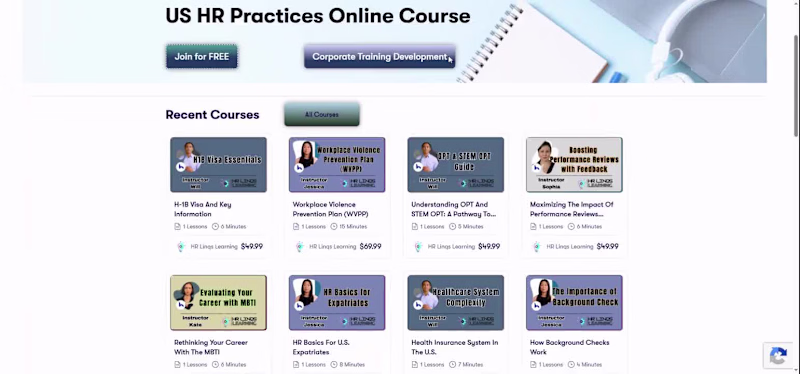Click clock icon under Performance Reviews course
The image size is (800, 374).
tap(571, 227)
